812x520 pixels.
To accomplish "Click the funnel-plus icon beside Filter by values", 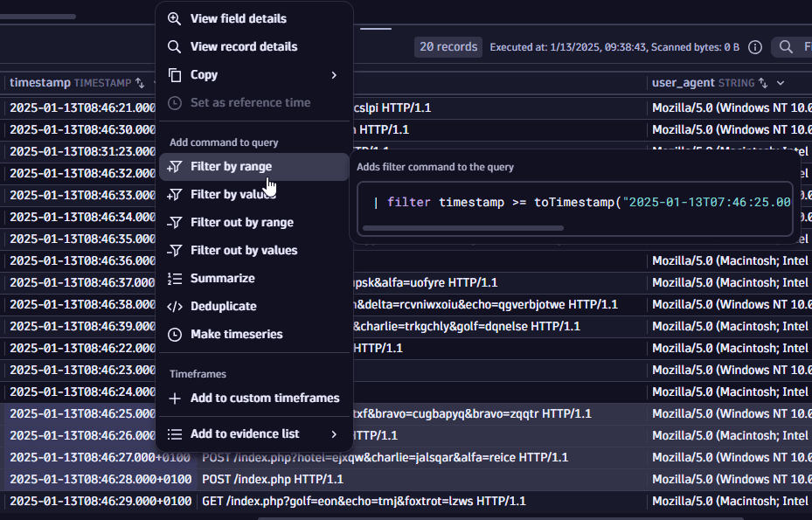I will pos(175,194).
